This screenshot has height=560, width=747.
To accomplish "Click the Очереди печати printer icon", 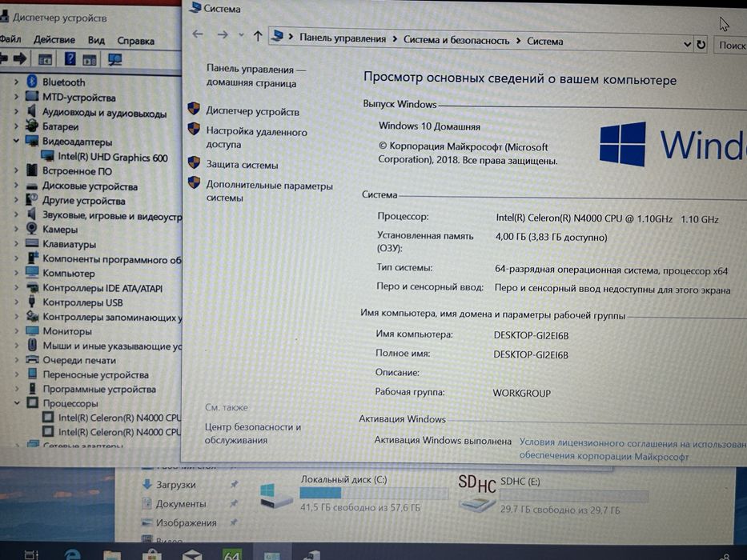I will pyautogui.click(x=32, y=359).
